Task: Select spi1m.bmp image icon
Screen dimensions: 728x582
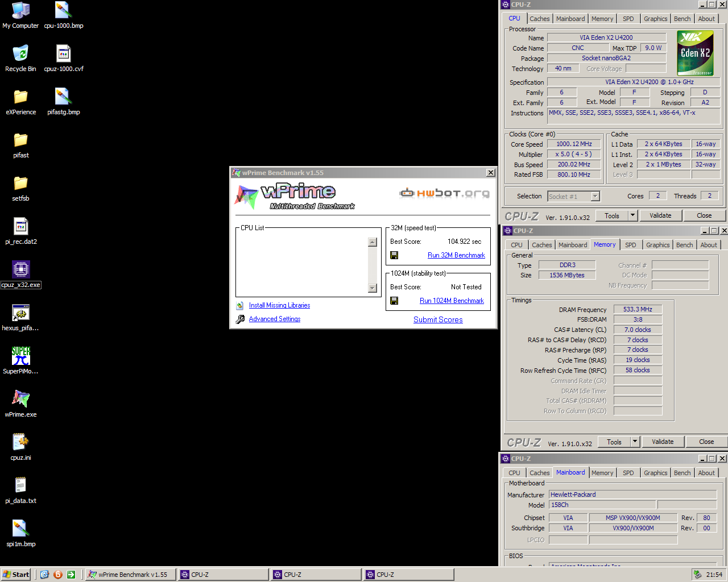Action: pyautogui.click(x=20, y=534)
